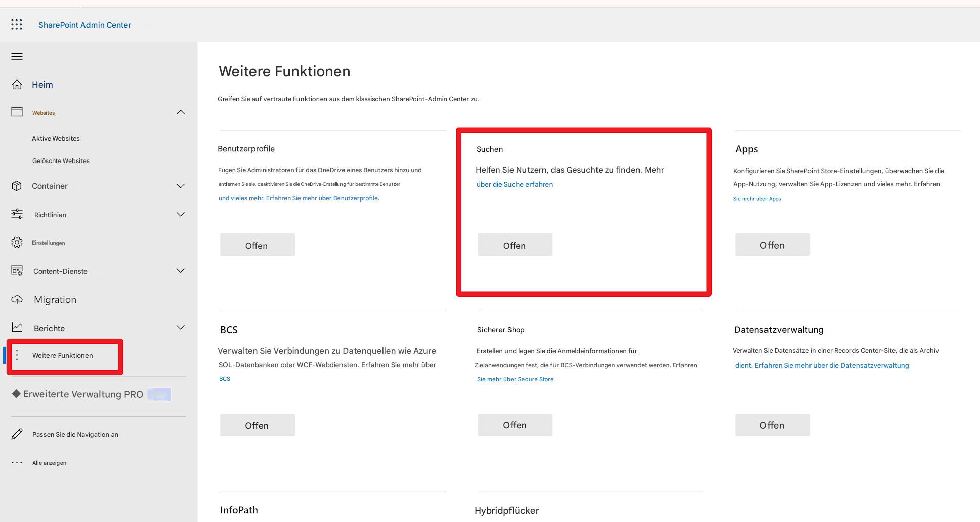Click the Content-Dienste icon
Viewport: 980px width, 522px height.
point(17,271)
